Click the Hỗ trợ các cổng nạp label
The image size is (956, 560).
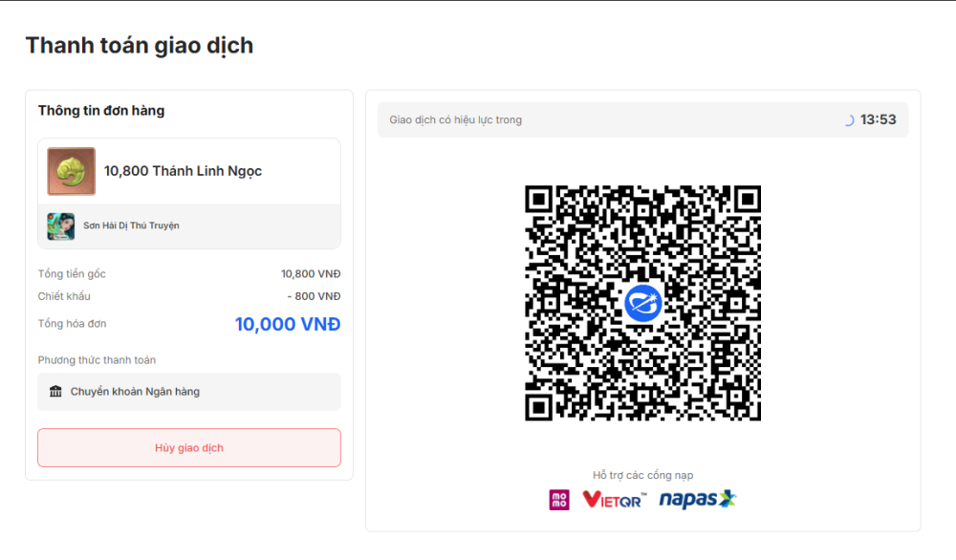click(643, 475)
